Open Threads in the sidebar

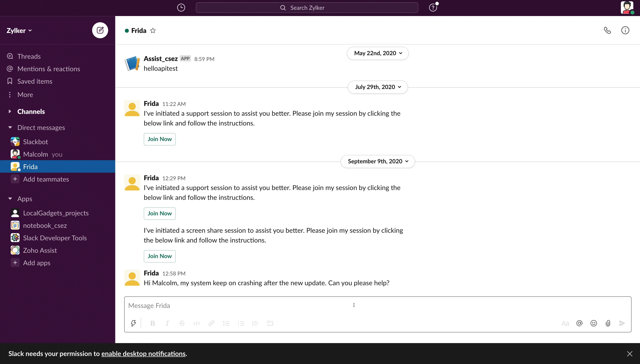click(x=29, y=56)
